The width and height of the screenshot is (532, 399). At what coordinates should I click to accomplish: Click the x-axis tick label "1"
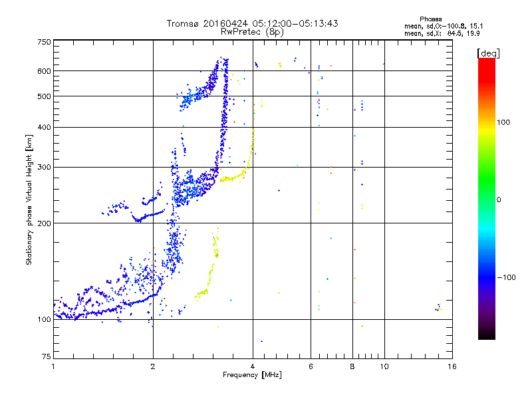point(53,366)
